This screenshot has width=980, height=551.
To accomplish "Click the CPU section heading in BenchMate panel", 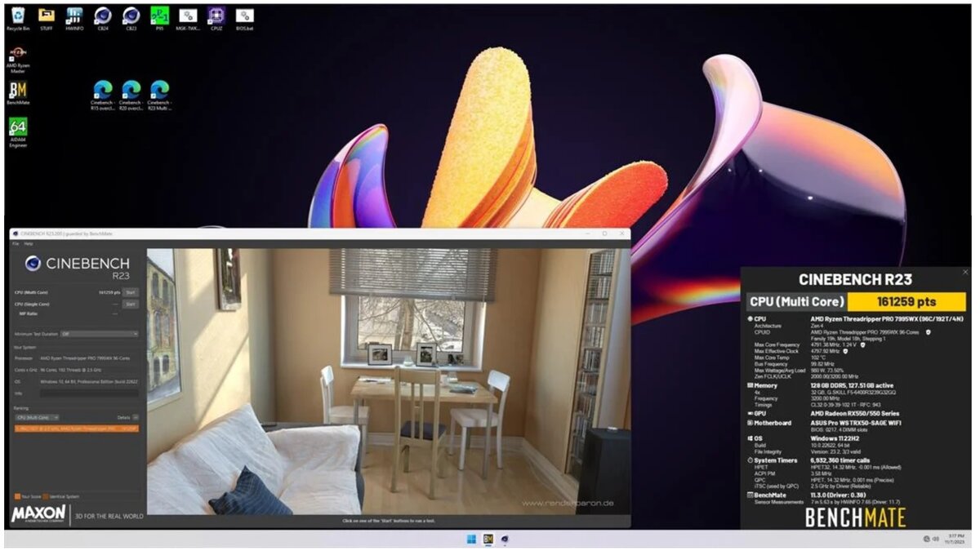I will pos(760,318).
